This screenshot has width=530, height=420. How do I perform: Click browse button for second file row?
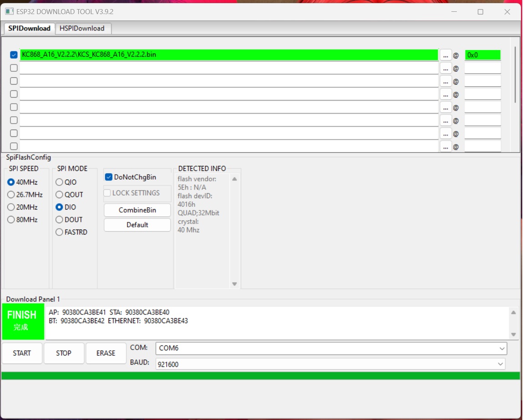click(x=445, y=68)
